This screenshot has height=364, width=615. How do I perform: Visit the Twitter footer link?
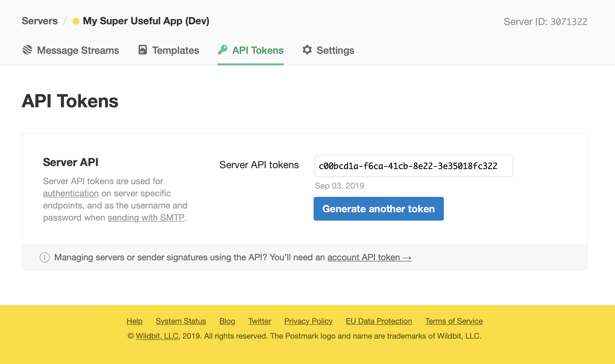pos(259,321)
